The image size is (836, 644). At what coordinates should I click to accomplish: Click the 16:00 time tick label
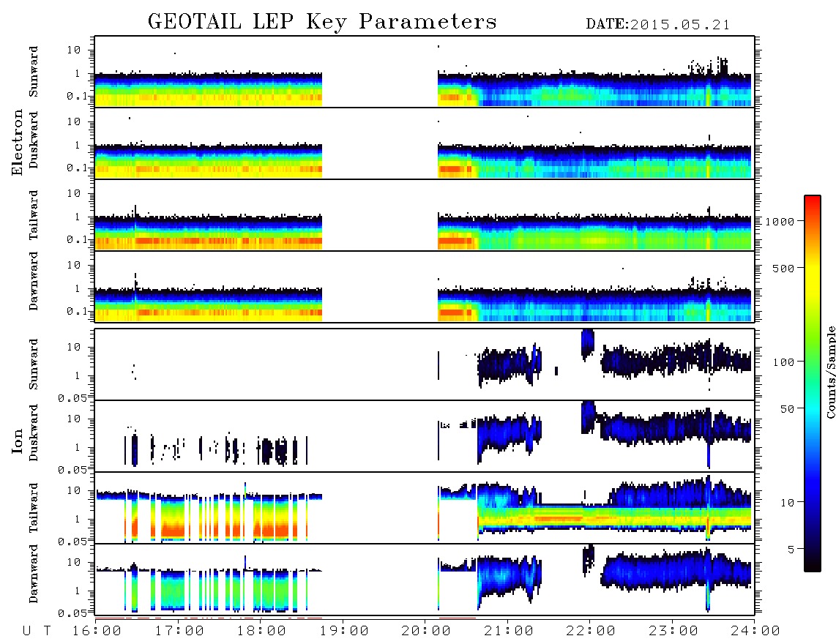[x=97, y=632]
